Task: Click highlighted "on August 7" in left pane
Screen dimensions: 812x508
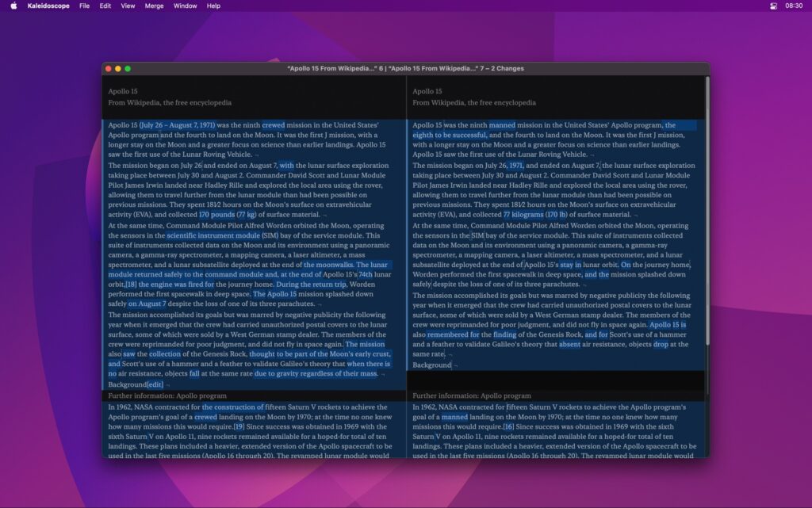Action: point(147,304)
